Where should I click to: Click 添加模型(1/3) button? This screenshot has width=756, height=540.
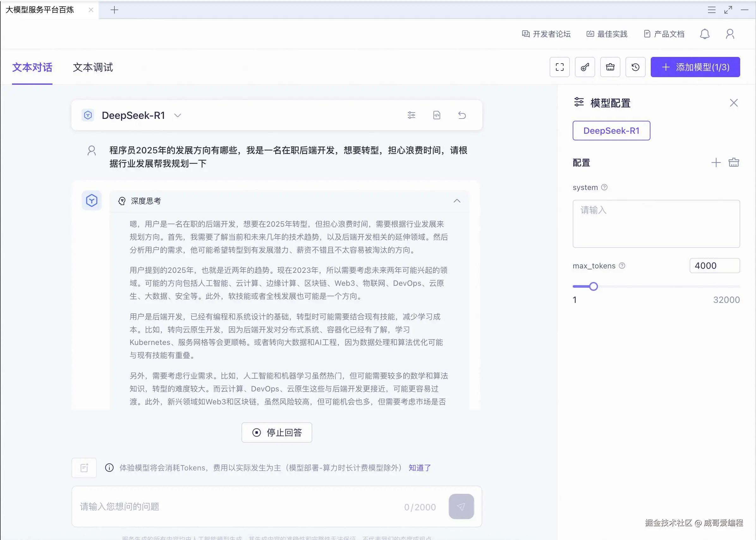click(x=695, y=67)
